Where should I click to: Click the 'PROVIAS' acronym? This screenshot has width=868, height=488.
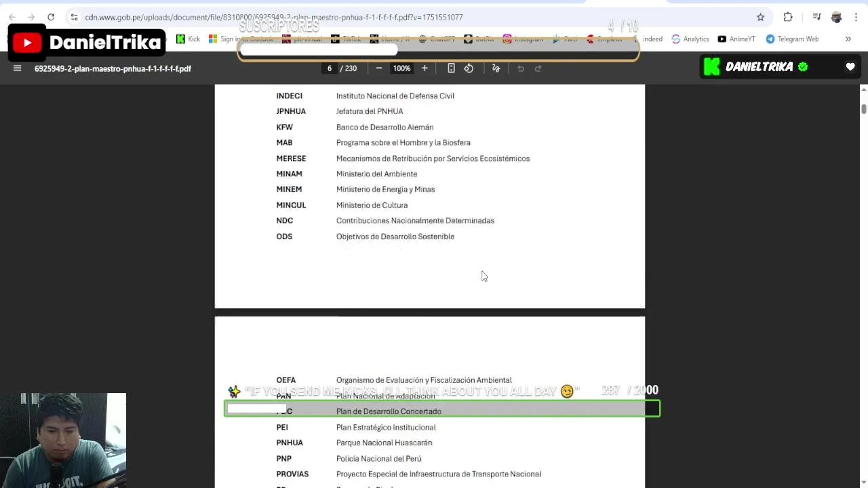[x=292, y=474]
